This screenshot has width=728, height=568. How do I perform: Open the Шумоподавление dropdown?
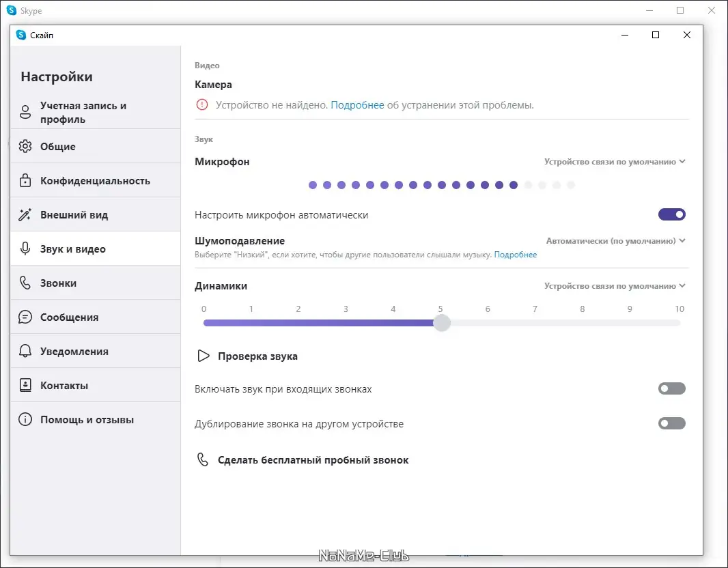[615, 240]
